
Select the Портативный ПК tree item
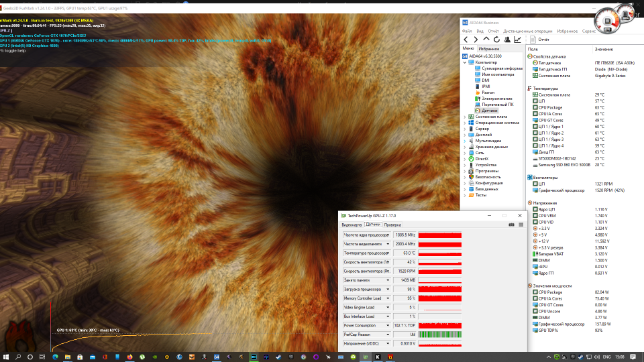(x=494, y=105)
